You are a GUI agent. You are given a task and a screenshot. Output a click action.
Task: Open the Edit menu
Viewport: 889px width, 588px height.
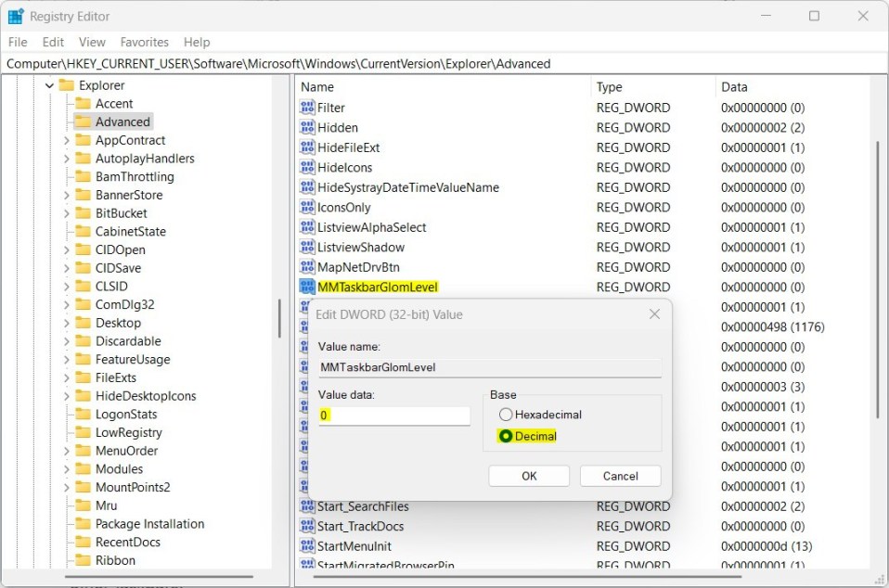click(53, 42)
